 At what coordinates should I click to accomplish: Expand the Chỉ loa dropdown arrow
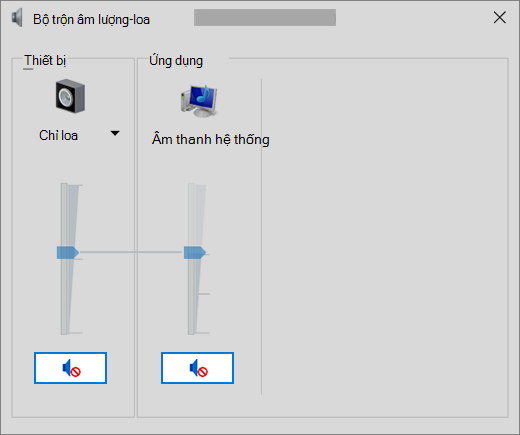pyautogui.click(x=115, y=133)
